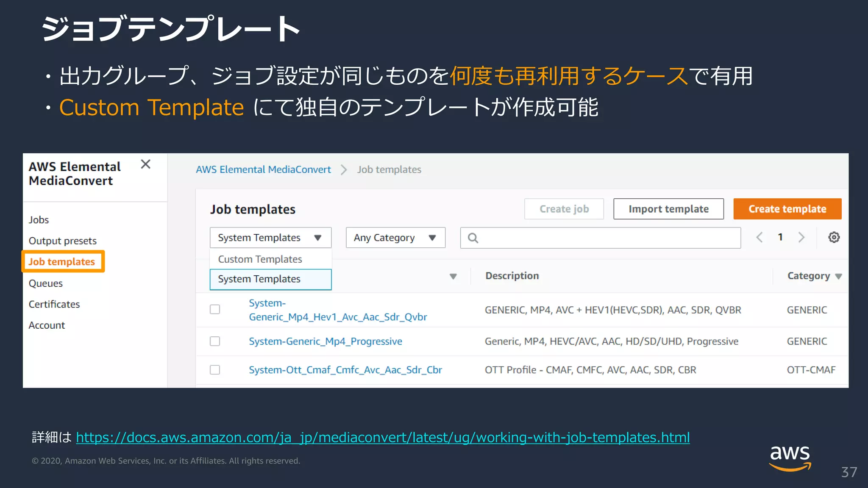Click the OTT-CMAF category cell
The height and width of the screenshot is (488, 868).
[x=811, y=370]
